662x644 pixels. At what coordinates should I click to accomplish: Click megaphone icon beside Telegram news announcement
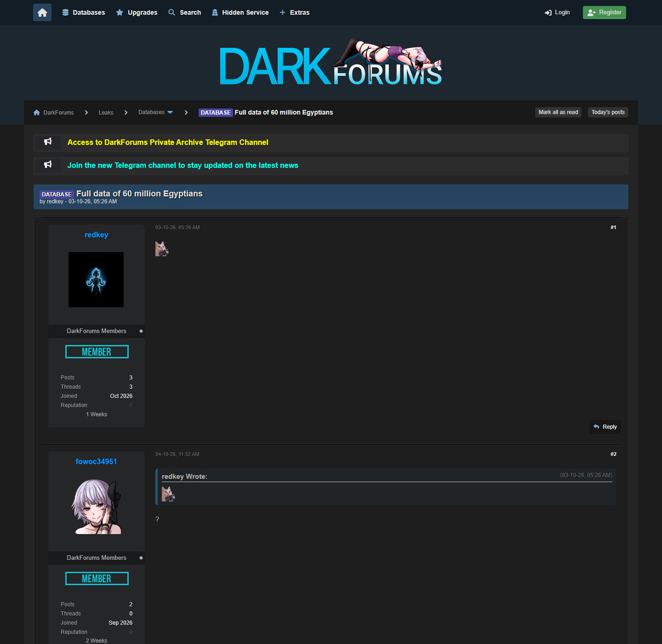coord(48,165)
